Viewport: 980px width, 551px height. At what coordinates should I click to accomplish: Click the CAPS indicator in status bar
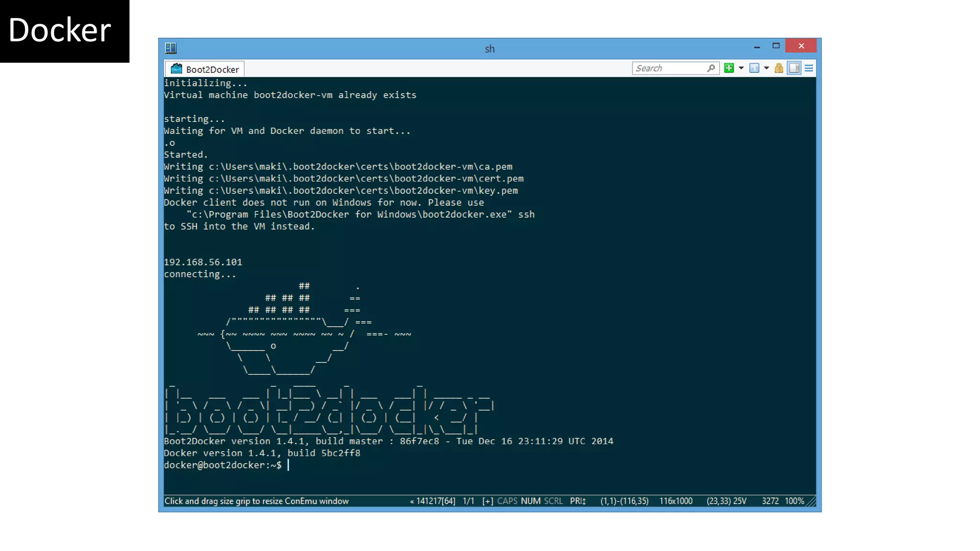tap(507, 501)
